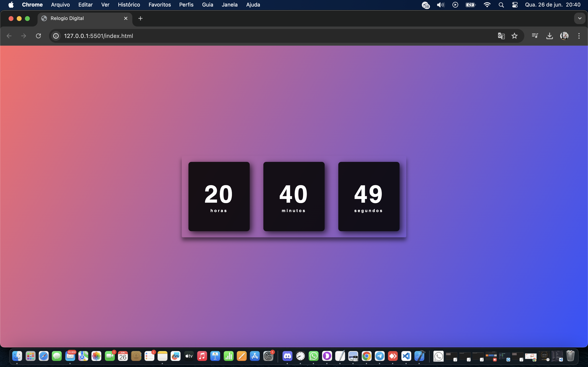
Task: Open the Chrome downloads icon
Action: 549,36
